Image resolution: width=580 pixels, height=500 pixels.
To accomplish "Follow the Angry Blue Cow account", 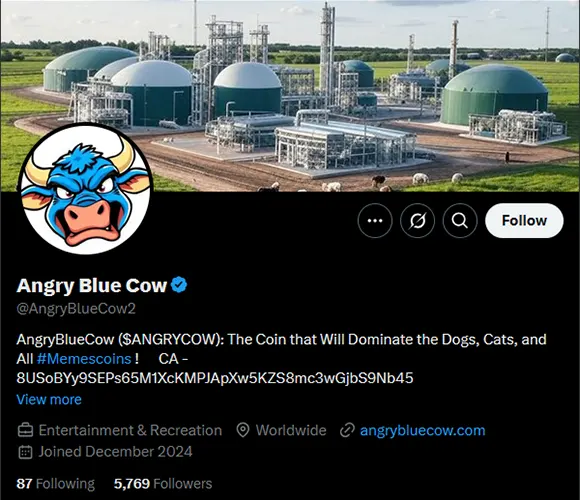I will [x=524, y=220].
